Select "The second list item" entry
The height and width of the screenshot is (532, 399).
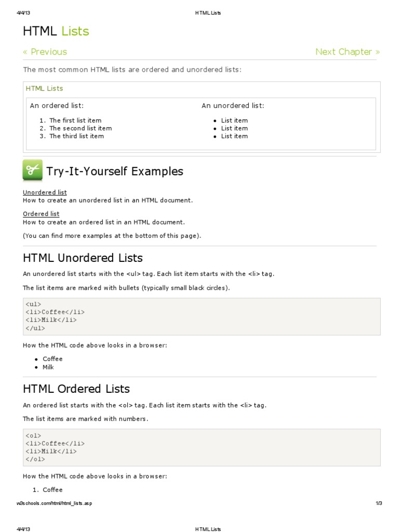point(80,128)
